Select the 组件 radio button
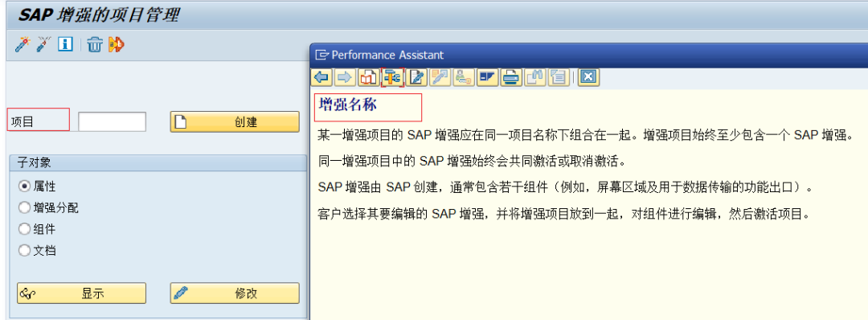The width and height of the screenshot is (868, 320). 24,229
